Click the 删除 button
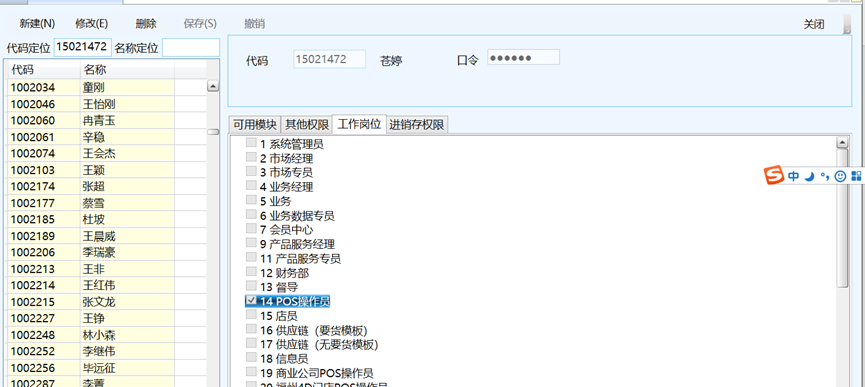 [x=146, y=24]
